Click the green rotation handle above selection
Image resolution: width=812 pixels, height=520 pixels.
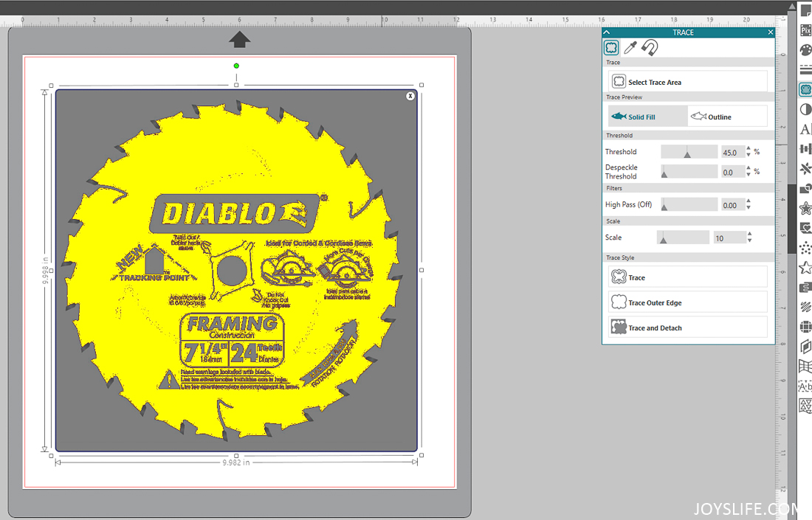(x=236, y=66)
